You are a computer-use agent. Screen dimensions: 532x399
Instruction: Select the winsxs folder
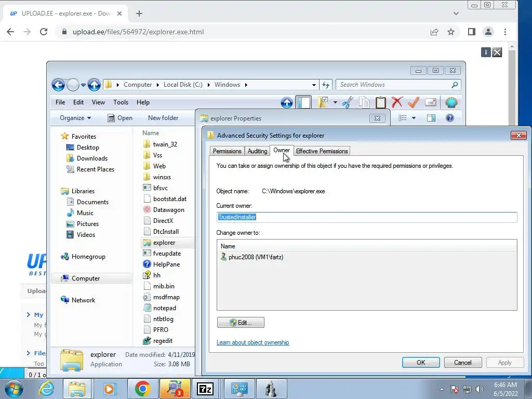tap(157, 177)
